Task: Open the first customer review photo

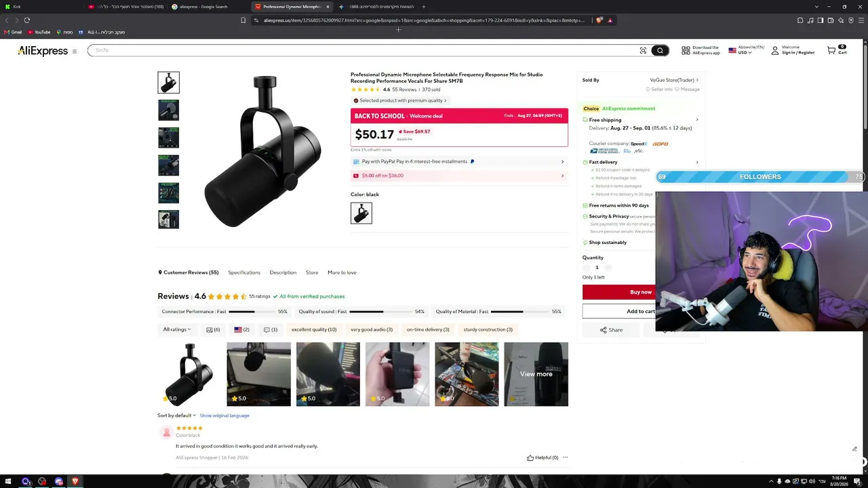Action: point(190,374)
